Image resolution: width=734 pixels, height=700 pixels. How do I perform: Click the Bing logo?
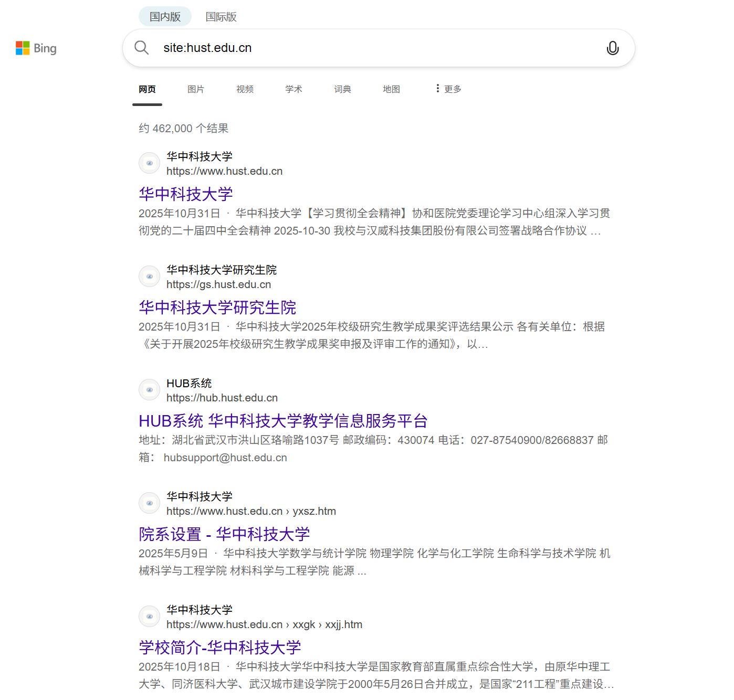click(x=36, y=48)
